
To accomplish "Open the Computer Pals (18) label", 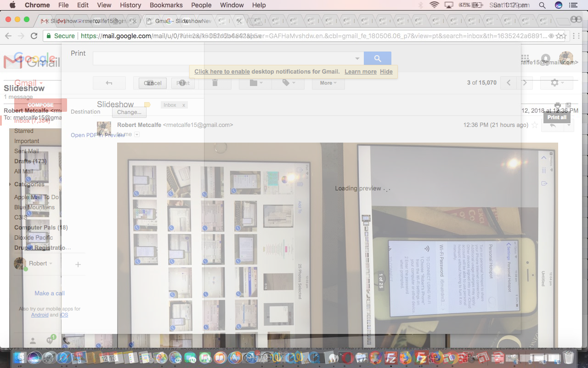I will 41,228.
